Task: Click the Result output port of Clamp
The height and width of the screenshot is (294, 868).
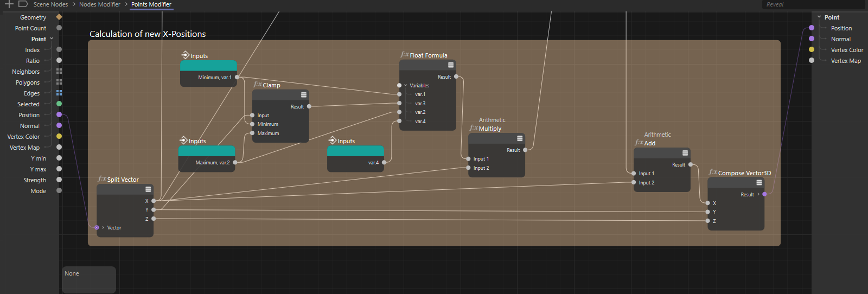Action: pos(309,106)
